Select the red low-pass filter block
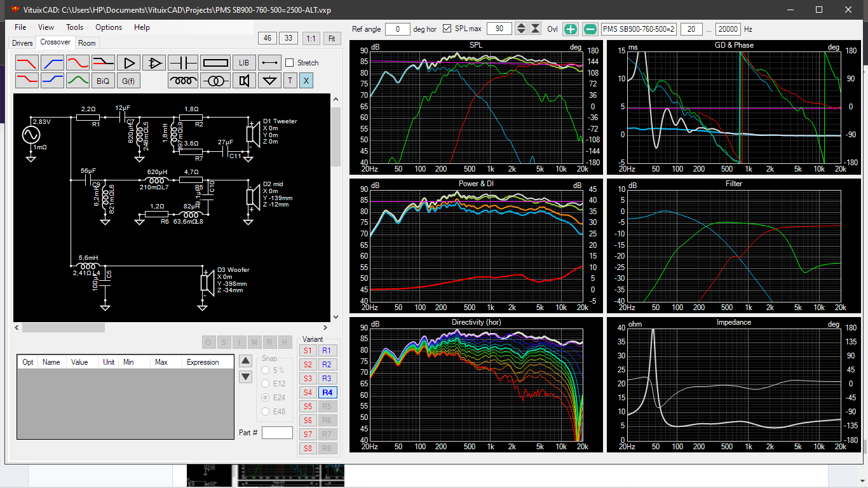The height and width of the screenshot is (488, 868). [27, 63]
